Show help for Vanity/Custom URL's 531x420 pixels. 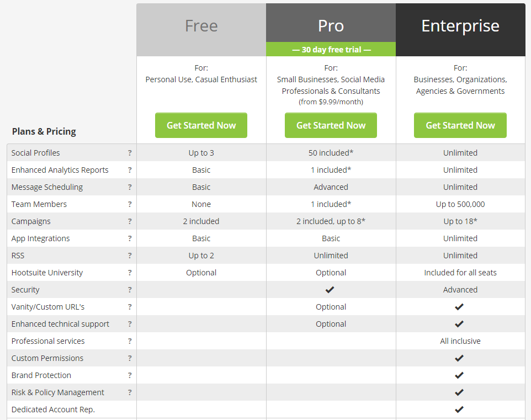(130, 307)
